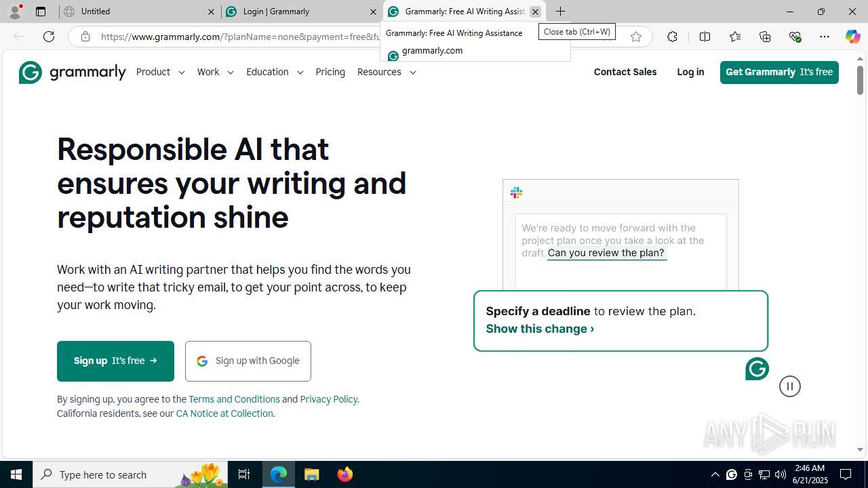The width and height of the screenshot is (868, 488).
Task: Open the volume control
Action: point(780,474)
